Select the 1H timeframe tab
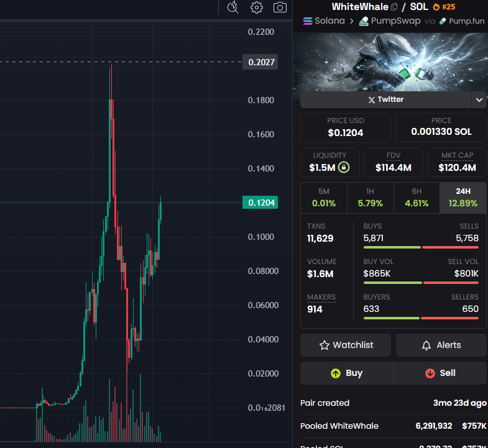The width and height of the screenshot is (488, 448). pos(370,198)
